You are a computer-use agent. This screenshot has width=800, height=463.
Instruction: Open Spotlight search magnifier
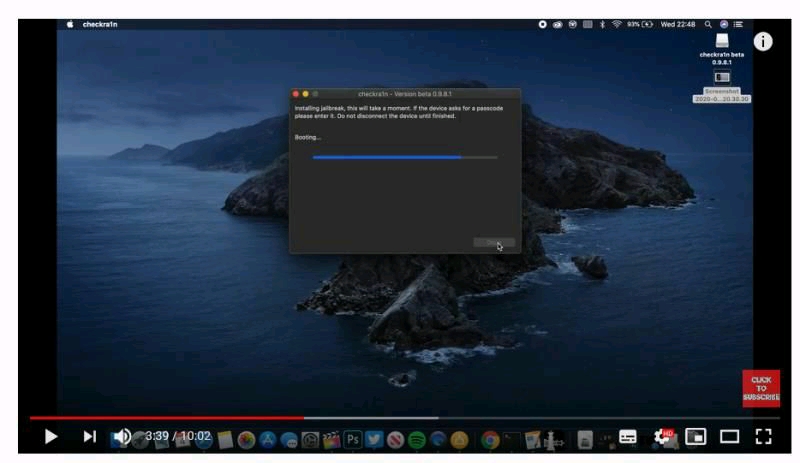click(708, 24)
